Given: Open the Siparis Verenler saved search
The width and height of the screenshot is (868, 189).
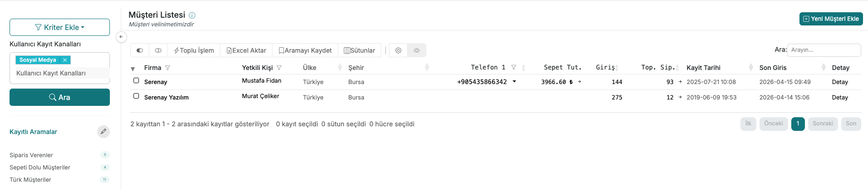Looking at the screenshot, I should coord(31,155).
